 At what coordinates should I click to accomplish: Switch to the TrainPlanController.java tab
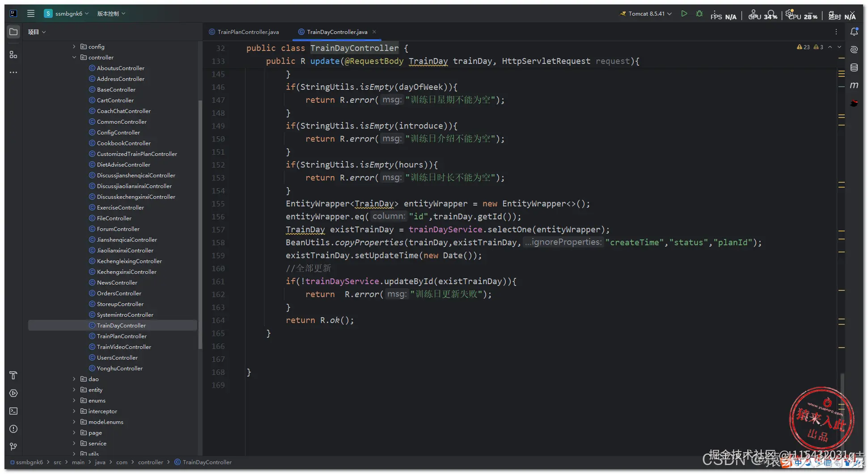tap(244, 32)
